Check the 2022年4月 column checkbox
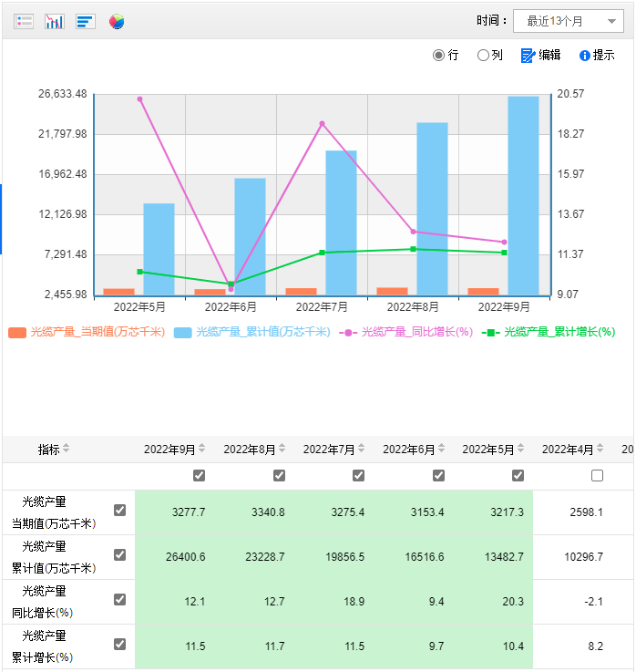 point(597,475)
